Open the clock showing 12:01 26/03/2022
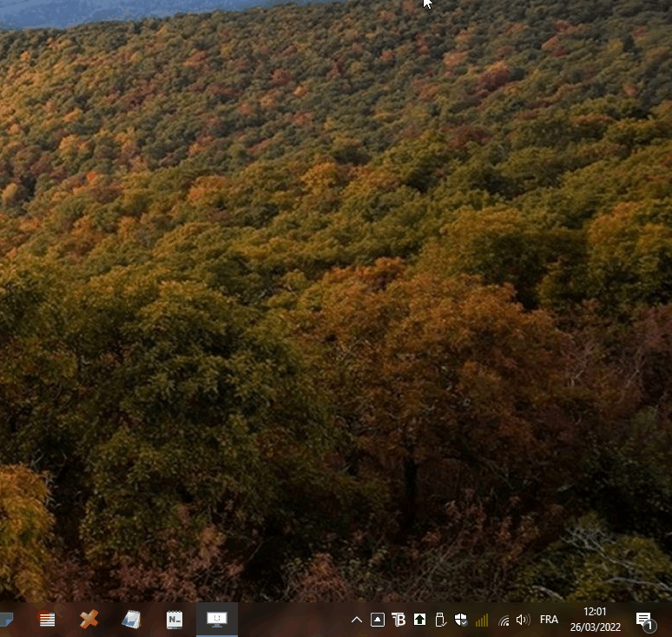The height and width of the screenshot is (637, 672). [596, 620]
